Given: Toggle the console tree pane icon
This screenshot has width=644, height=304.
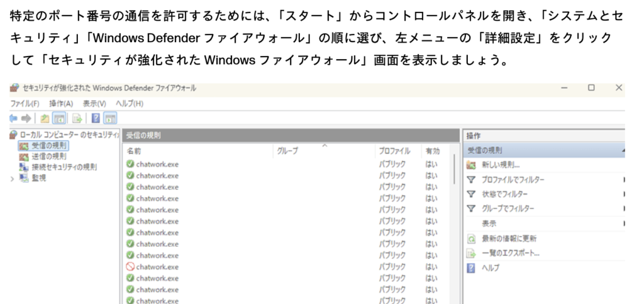Looking at the screenshot, I should pos(58,118).
